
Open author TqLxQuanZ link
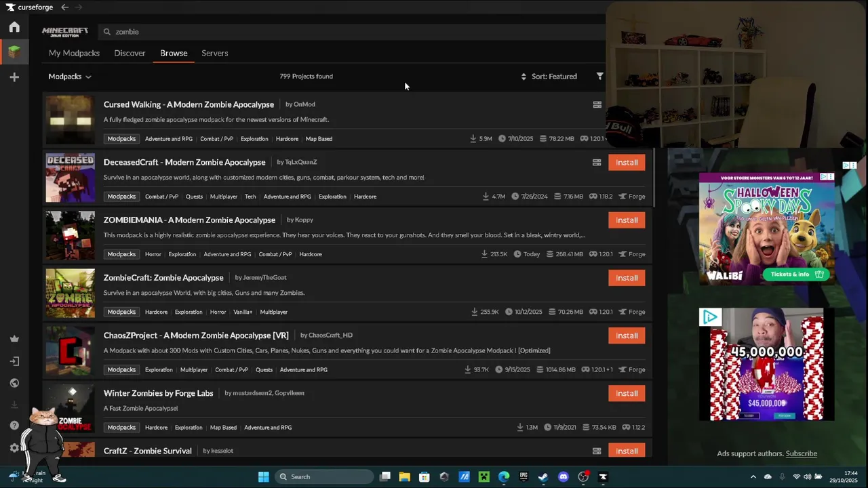click(x=301, y=162)
